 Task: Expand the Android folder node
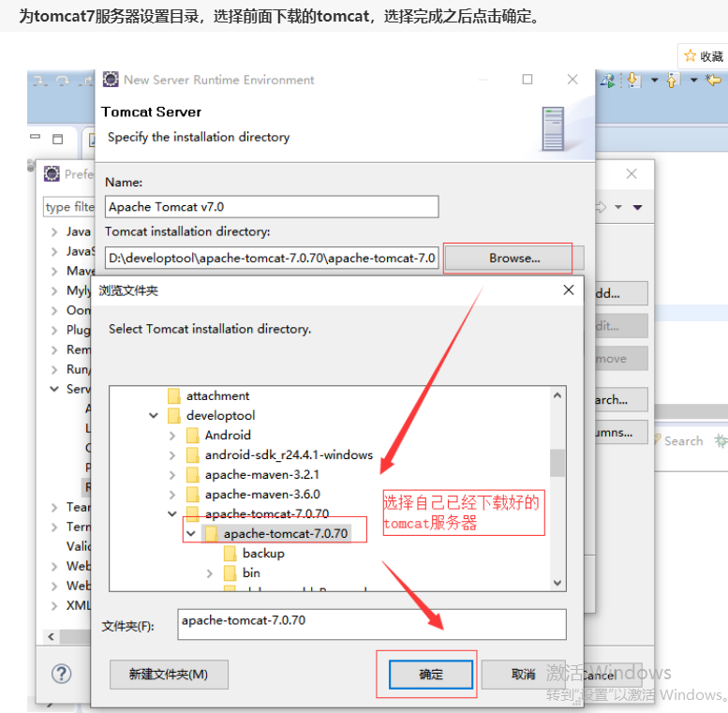pos(172,436)
